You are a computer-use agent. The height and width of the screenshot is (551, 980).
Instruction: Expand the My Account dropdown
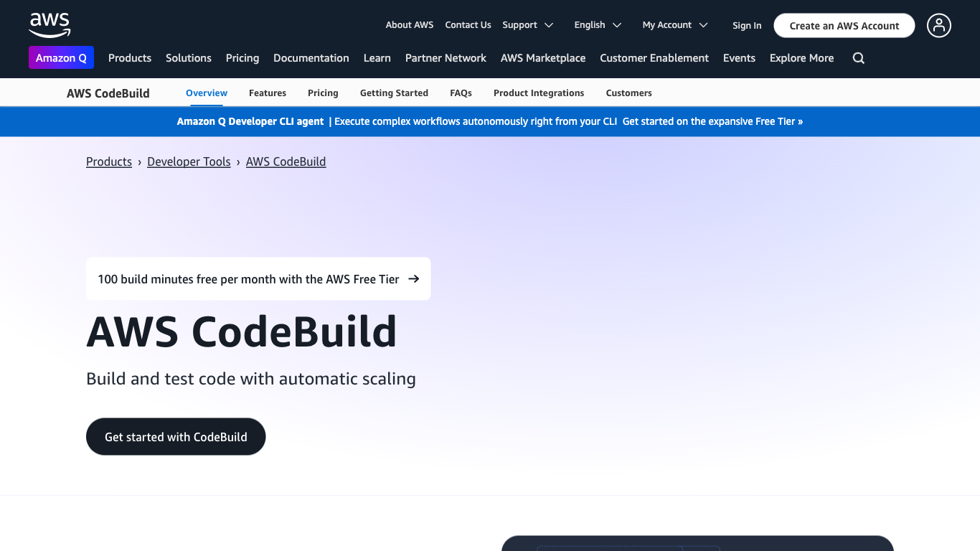pos(675,25)
